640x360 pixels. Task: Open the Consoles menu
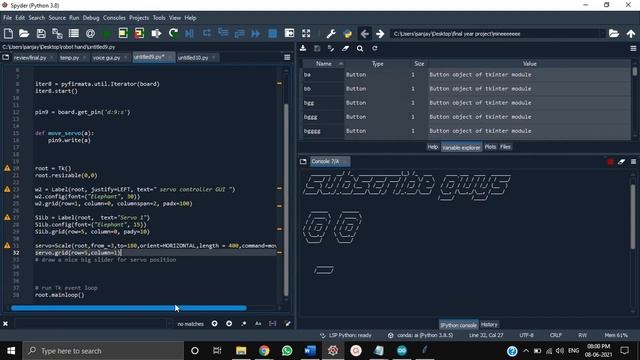coord(114,18)
